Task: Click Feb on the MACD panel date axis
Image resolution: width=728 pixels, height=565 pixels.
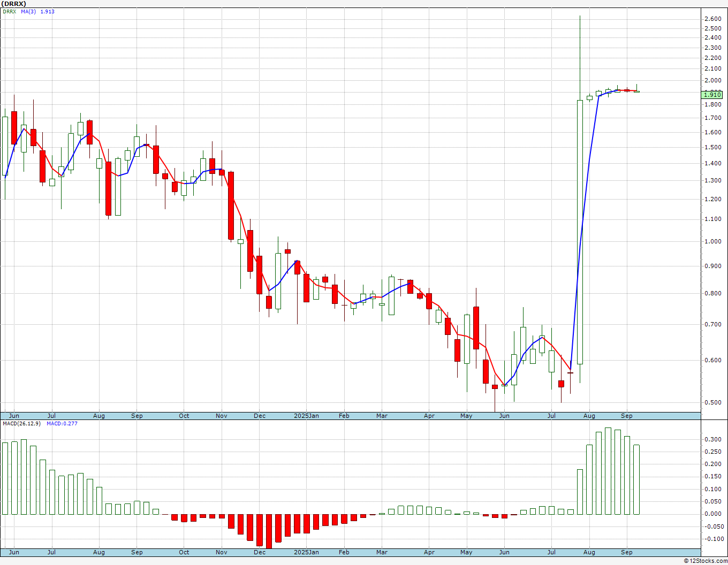Action: click(x=344, y=552)
